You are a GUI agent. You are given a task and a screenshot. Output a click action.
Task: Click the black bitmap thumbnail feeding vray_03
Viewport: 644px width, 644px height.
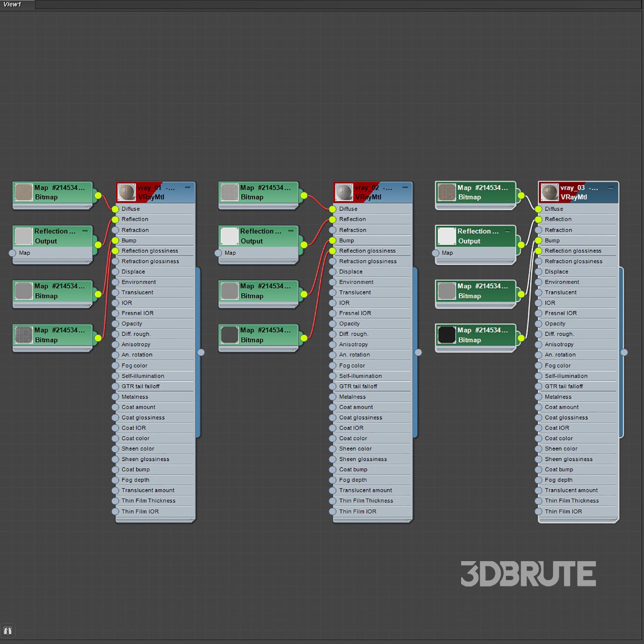point(447,335)
